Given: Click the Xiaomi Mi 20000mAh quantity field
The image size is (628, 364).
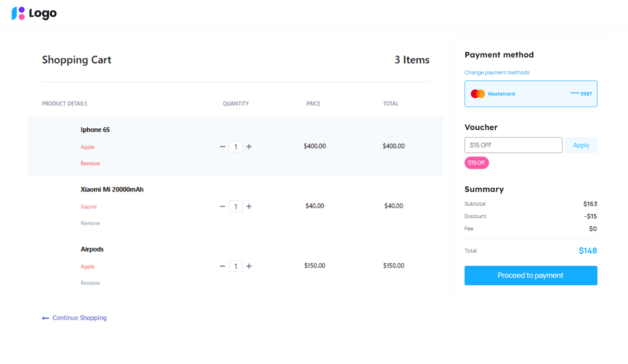Looking at the screenshot, I should [x=236, y=206].
